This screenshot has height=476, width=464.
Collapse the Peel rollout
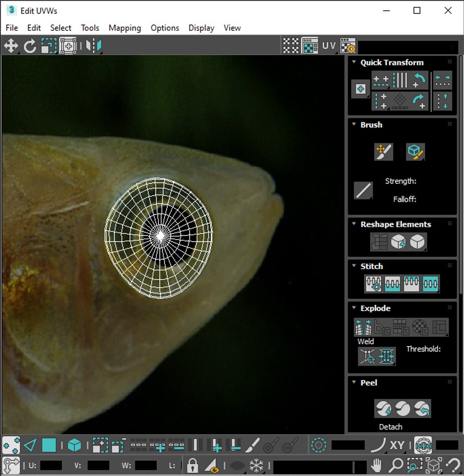coord(354,382)
